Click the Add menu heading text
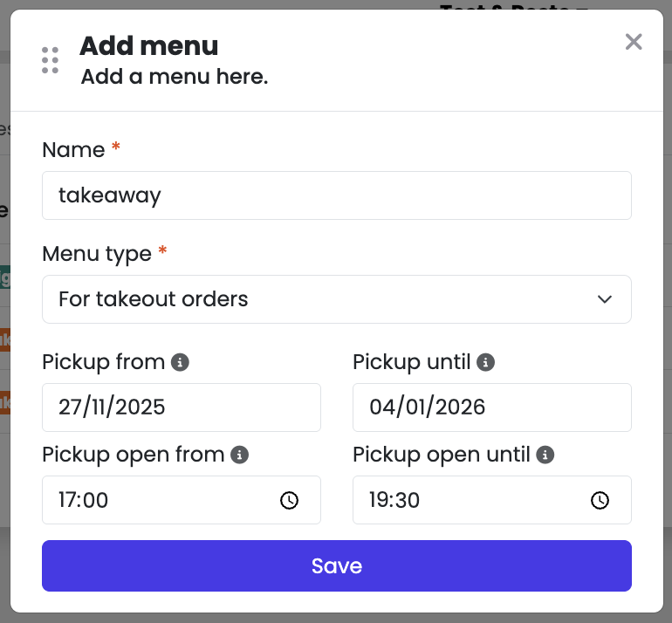 149,46
